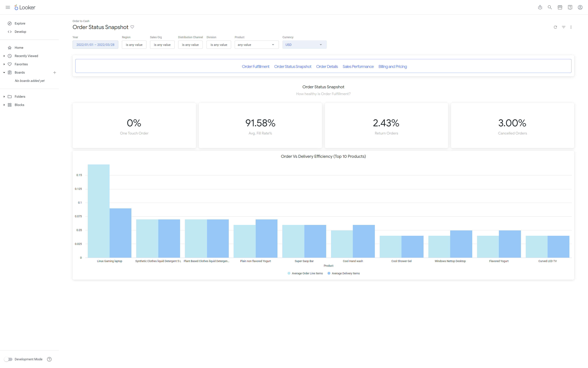Click the Boards clipboard icon
This screenshot has width=588, height=368.
coord(10,73)
